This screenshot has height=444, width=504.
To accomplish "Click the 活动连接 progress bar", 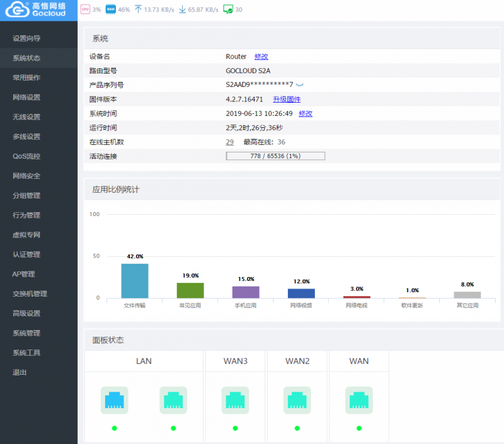I will (x=275, y=156).
